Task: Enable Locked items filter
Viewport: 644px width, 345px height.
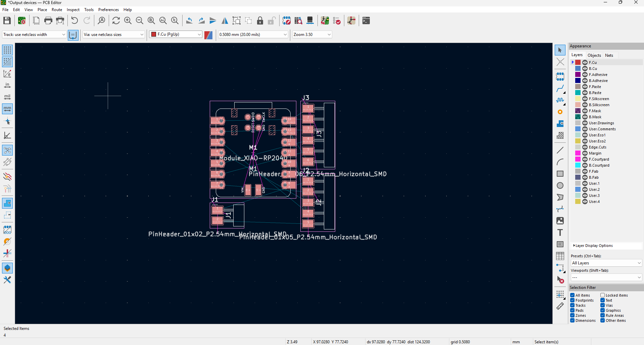Action: [603, 295]
